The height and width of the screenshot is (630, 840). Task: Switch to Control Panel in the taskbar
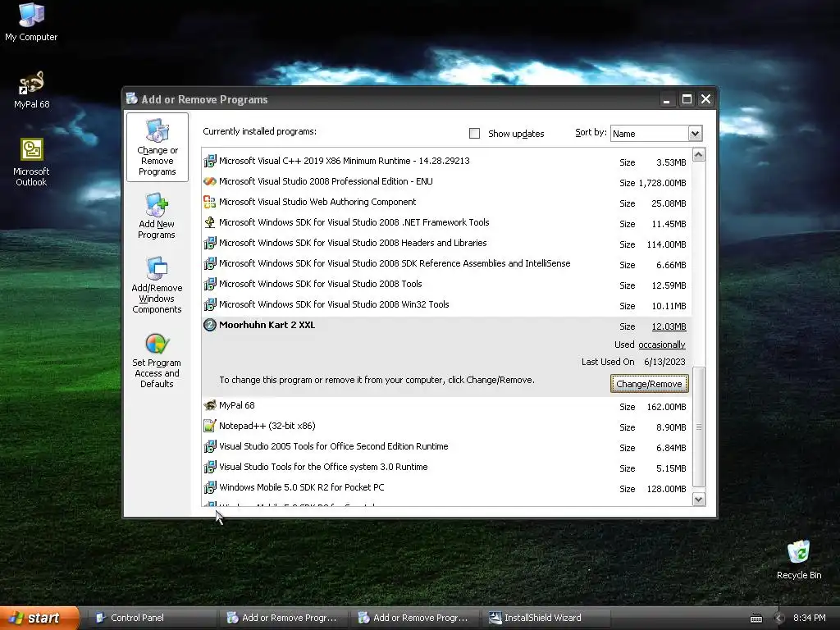(x=152, y=619)
